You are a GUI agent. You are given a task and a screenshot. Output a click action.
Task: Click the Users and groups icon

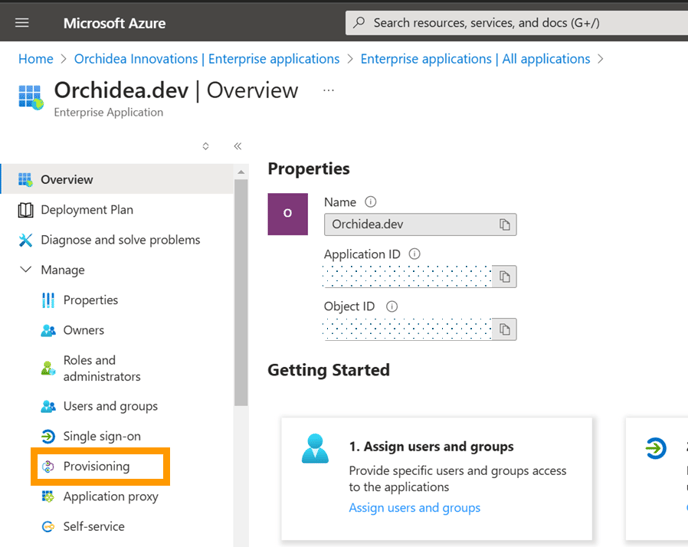pyautogui.click(x=48, y=407)
